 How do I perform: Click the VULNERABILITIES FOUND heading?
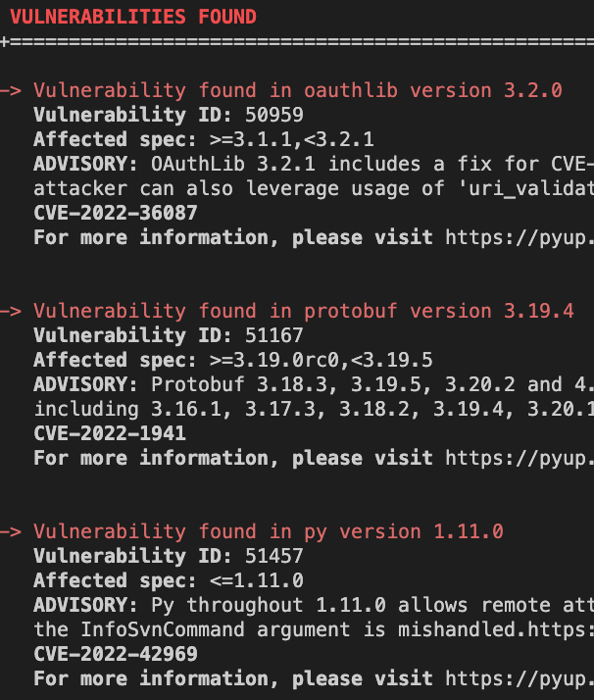[x=133, y=17]
